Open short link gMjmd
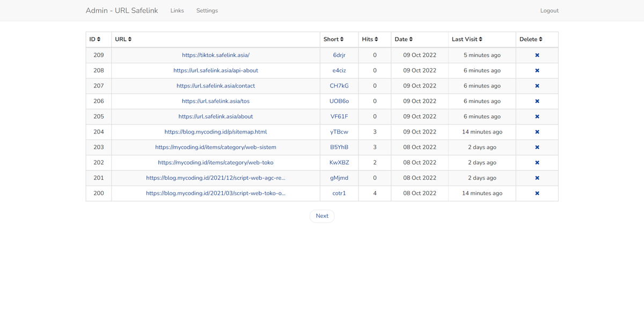Image resolution: width=644 pixels, height=324 pixels. (x=339, y=178)
